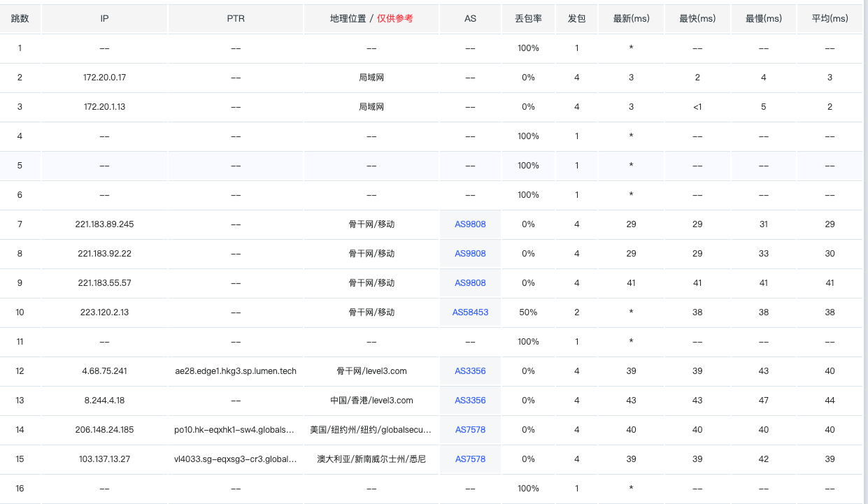Open AS3356 link in the 4.68.75.241 row

470,371
